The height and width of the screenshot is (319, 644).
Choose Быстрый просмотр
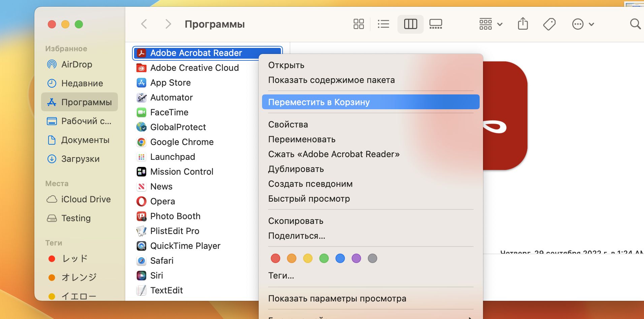(x=371, y=199)
